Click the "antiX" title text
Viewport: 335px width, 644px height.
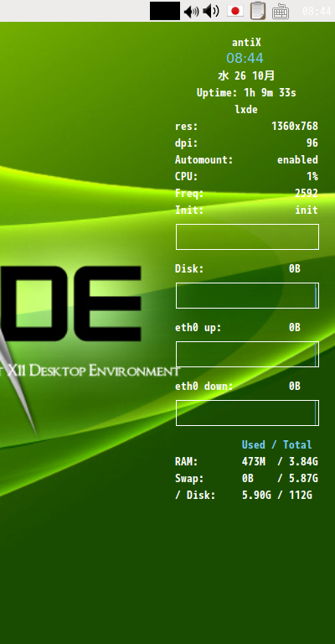(x=246, y=42)
